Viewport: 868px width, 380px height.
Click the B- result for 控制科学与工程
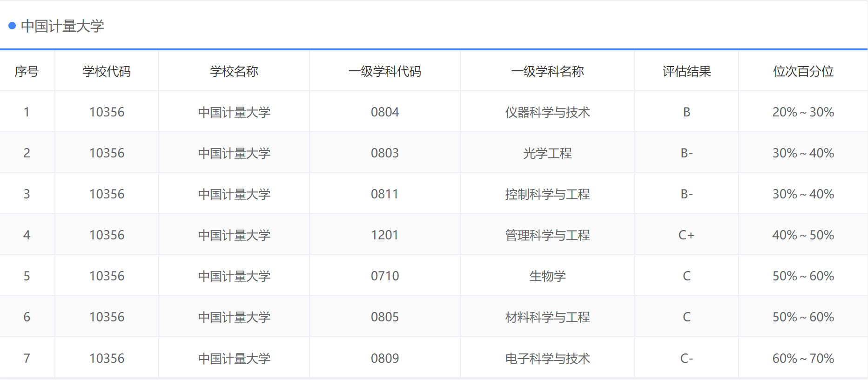686,194
